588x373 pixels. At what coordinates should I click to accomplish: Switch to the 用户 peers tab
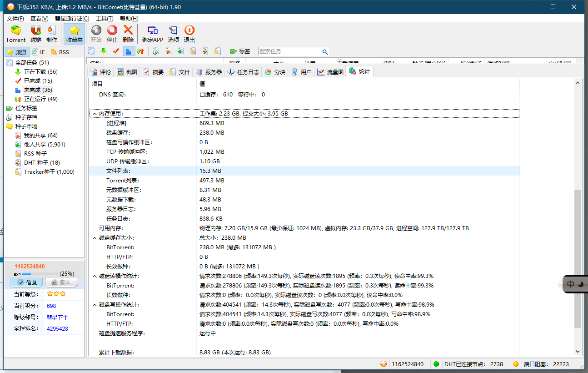pos(302,72)
